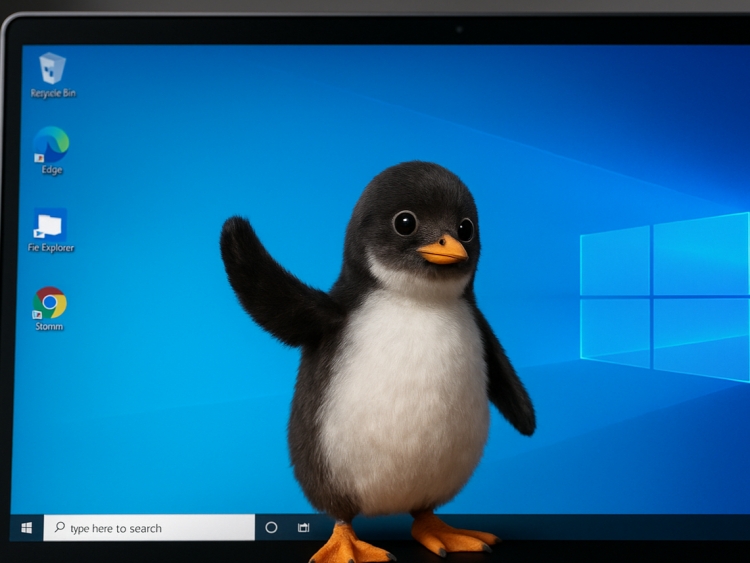
Task: Click the Windows logo on the wallpaper
Action: [665, 295]
